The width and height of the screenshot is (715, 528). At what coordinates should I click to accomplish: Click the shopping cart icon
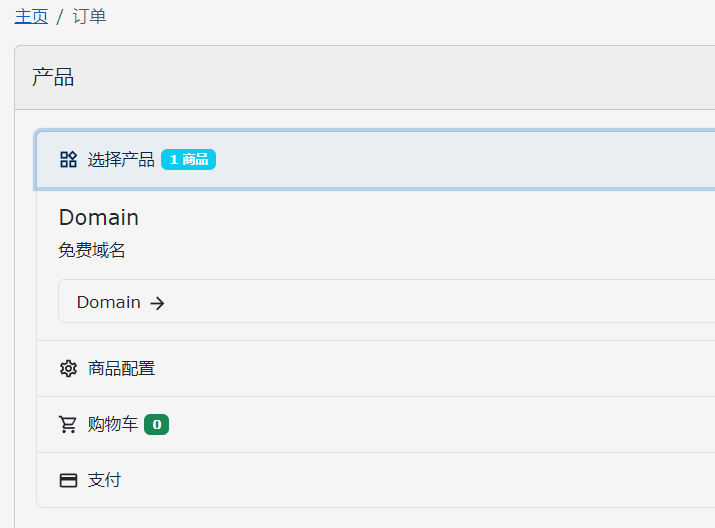(x=68, y=424)
